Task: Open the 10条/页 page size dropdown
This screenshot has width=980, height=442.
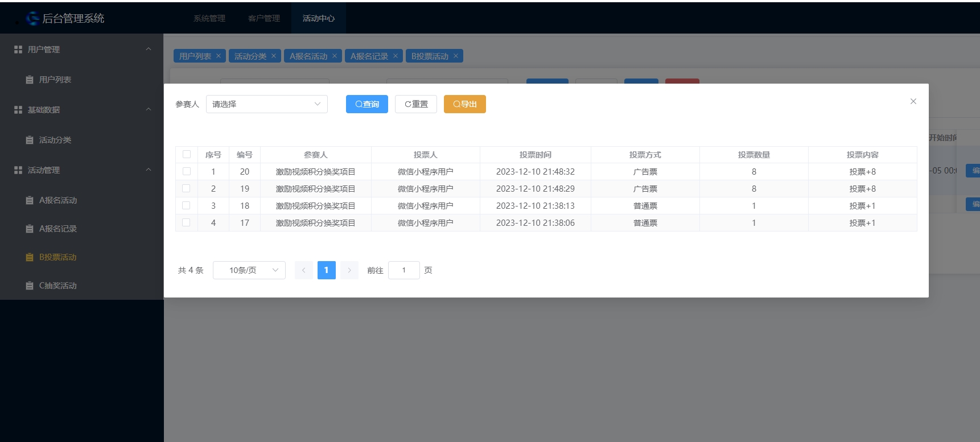Action: tap(249, 270)
